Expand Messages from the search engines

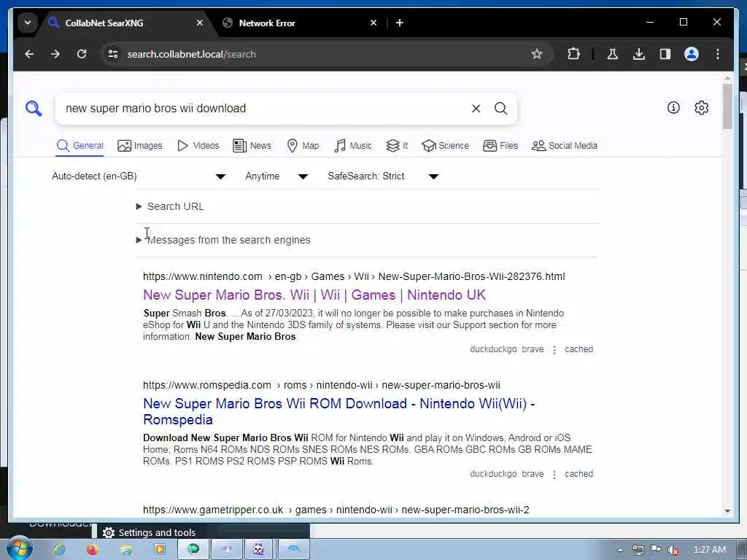click(x=223, y=240)
